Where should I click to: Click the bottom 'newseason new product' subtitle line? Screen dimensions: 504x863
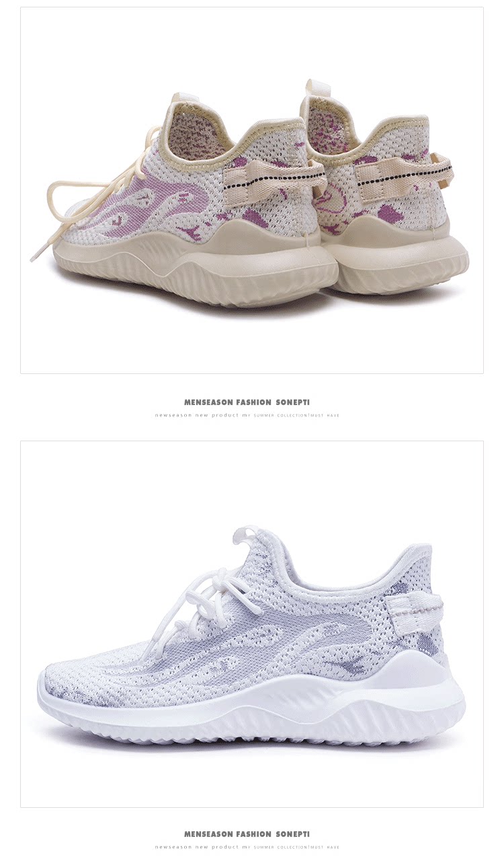pos(247,847)
